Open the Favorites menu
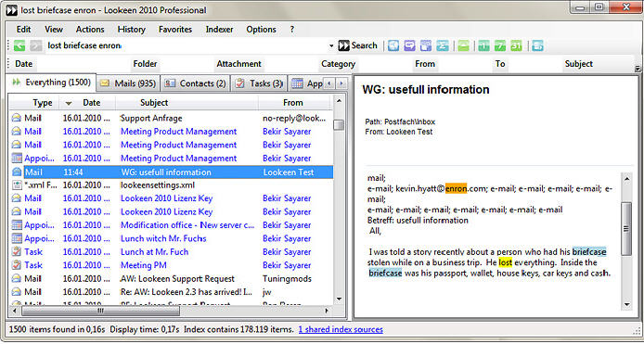644x344 pixels. coord(175,30)
